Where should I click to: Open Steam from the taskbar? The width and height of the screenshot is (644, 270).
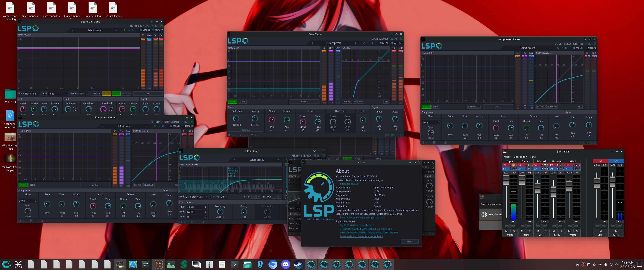pos(298,264)
